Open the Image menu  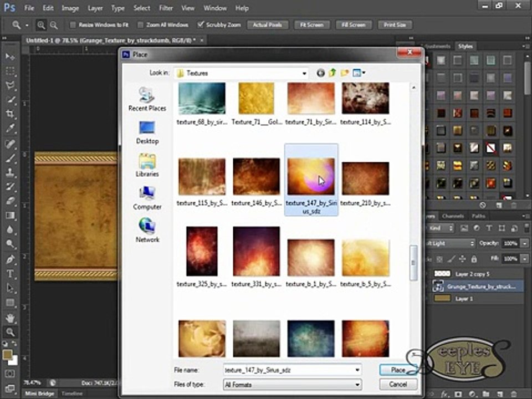[x=70, y=8]
